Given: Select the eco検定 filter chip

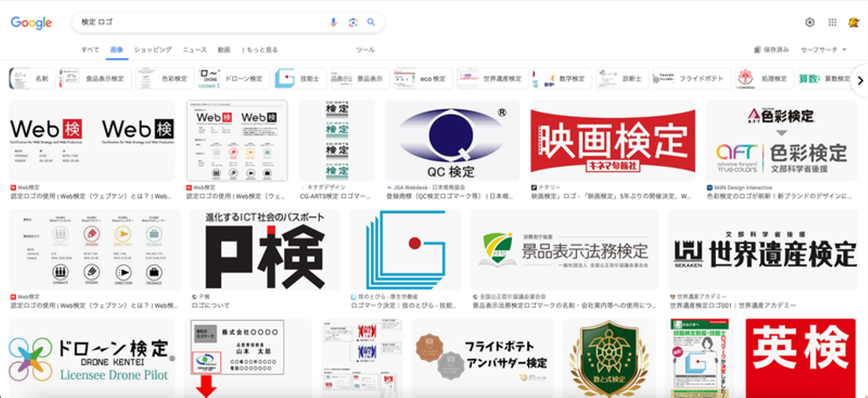Looking at the screenshot, I should point(423,78).
